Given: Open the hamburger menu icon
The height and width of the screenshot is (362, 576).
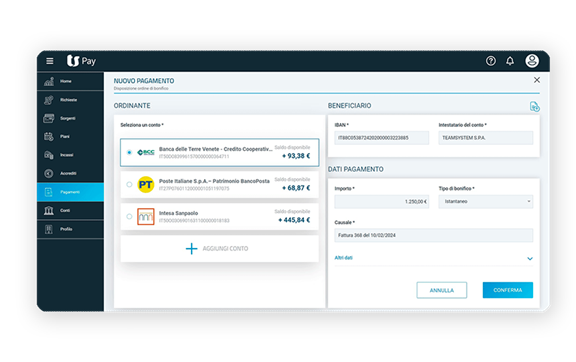Looking at the screenshot, I should coord(50,61).
